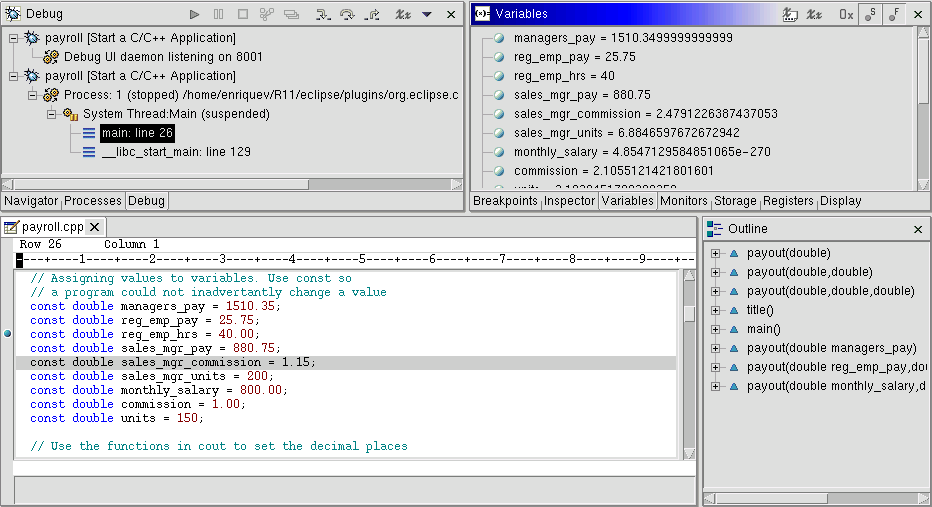Click the Step Return icon
The width and height of the screenshot is (932, 507).
(372, 14)
